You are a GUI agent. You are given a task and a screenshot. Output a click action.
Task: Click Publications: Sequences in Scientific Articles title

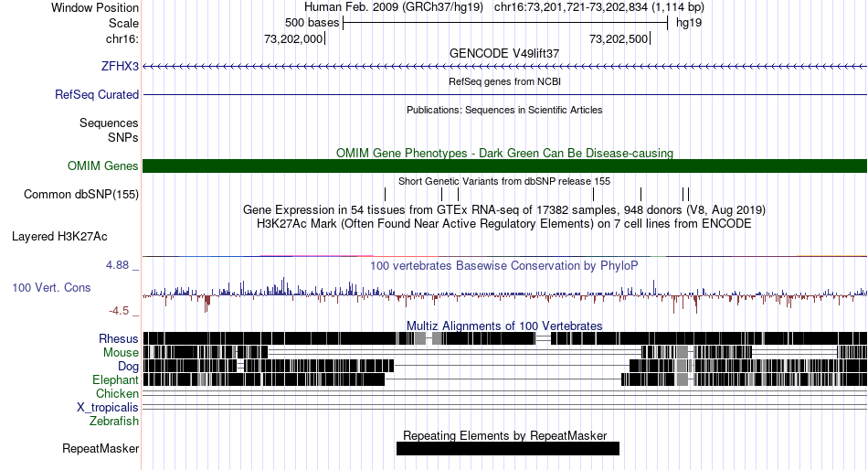point(504,110)
